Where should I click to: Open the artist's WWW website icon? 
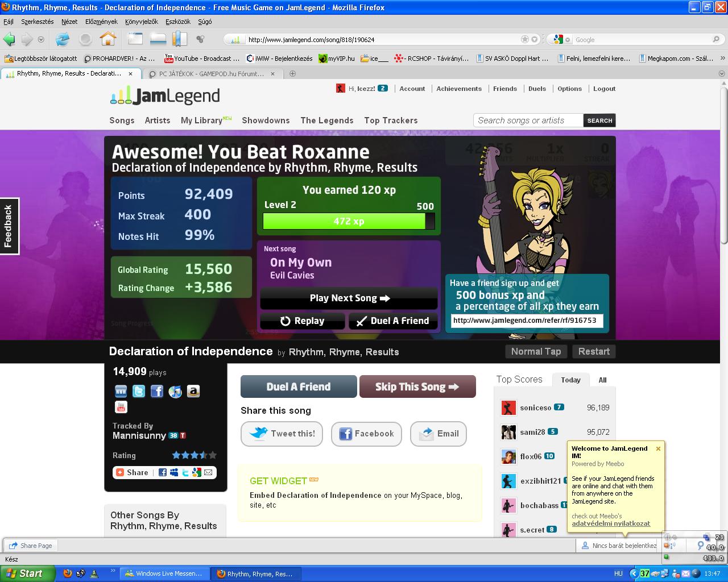(x=121, y=391)
